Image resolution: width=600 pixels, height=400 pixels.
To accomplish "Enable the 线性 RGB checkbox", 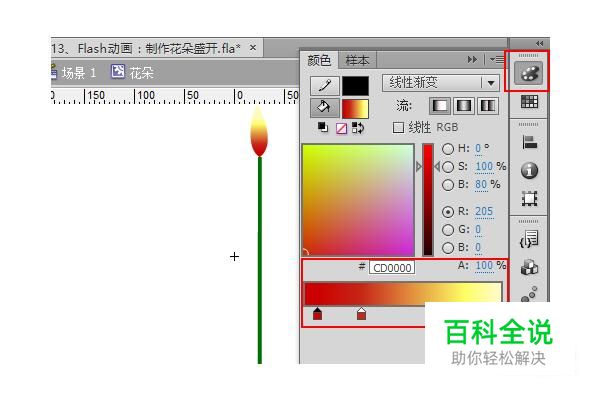I will point(398,127).
